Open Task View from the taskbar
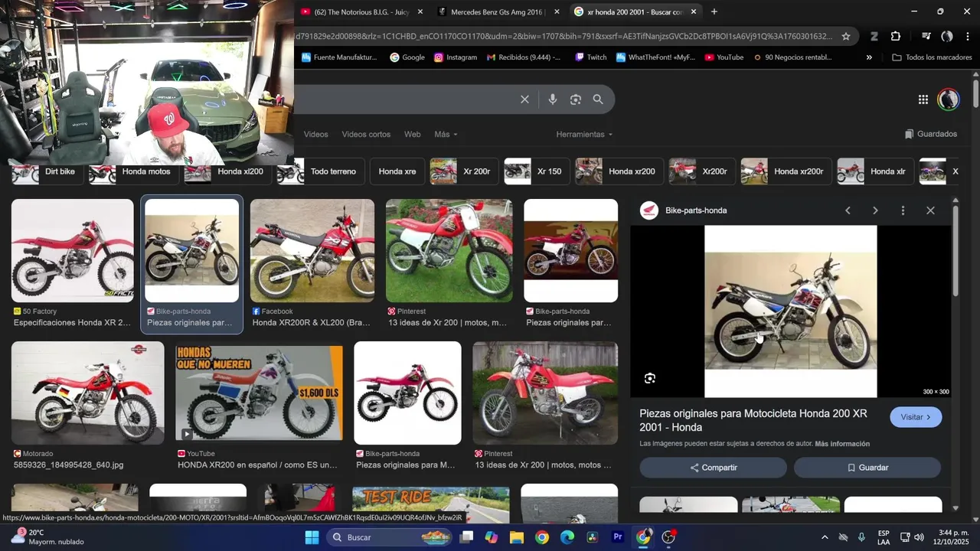 [x=466, y=537]
